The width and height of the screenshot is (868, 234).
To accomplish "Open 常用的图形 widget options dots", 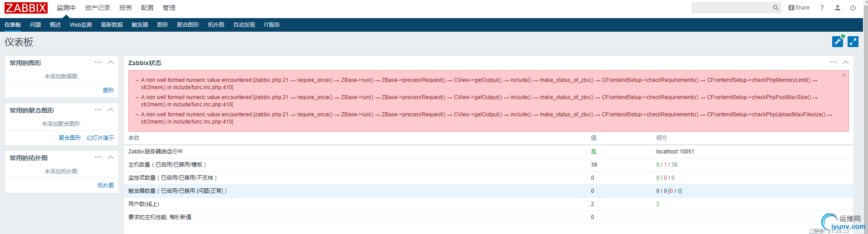I will (x=98, y=62).
